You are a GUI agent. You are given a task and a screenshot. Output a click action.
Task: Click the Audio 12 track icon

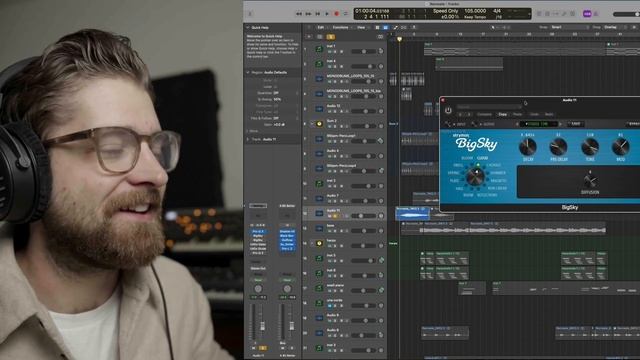coord(319,109)
